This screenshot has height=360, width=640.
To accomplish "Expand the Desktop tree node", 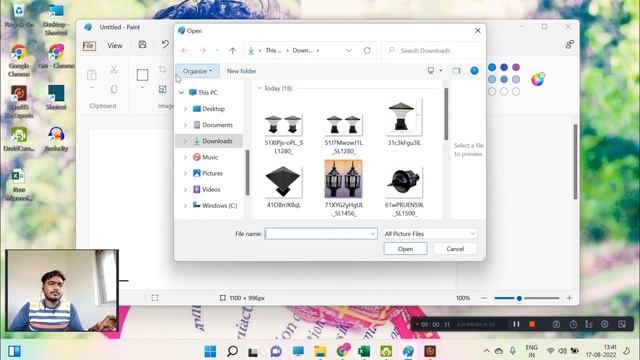I will (x=185, y=109).
